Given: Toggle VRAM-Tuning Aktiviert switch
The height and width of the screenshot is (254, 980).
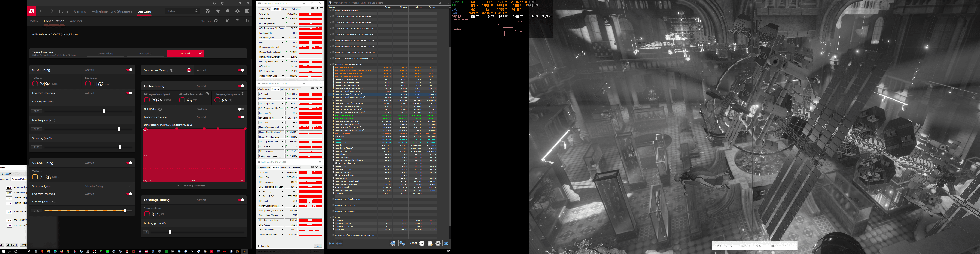Looking at the screenshot, I should coord(129,163).
